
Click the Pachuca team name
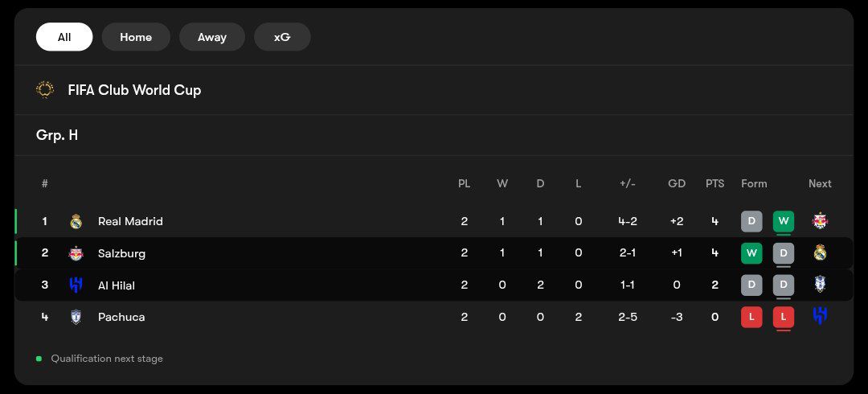pos(121,317)
